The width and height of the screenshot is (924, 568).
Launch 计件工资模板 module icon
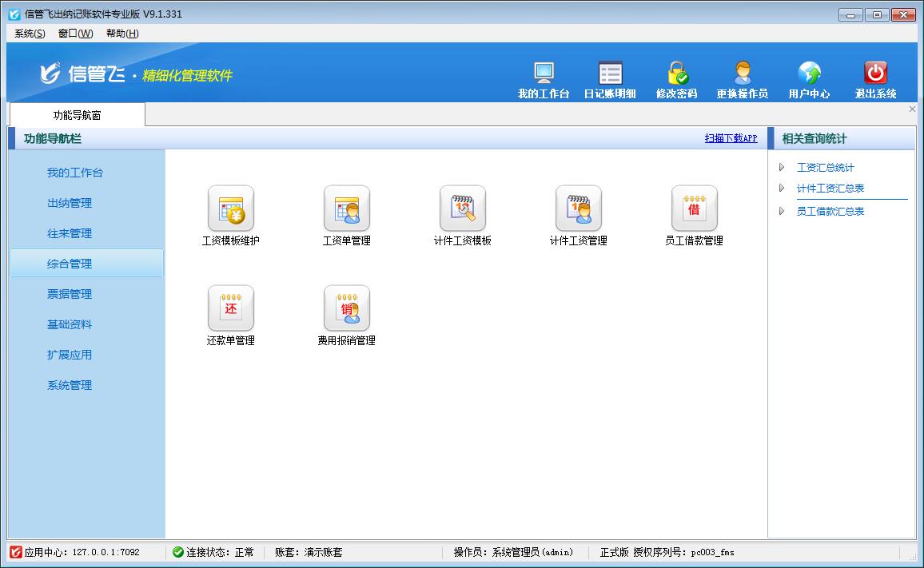(462, 209)
